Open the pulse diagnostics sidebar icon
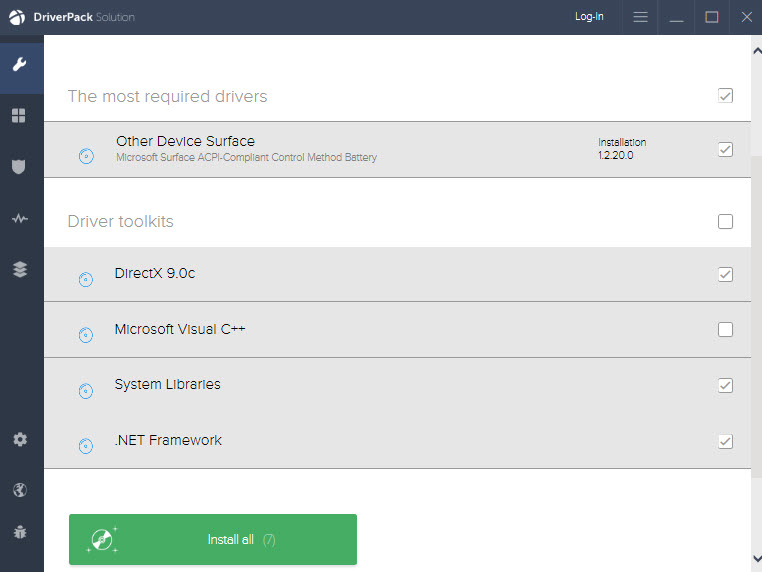 point(19,218)
